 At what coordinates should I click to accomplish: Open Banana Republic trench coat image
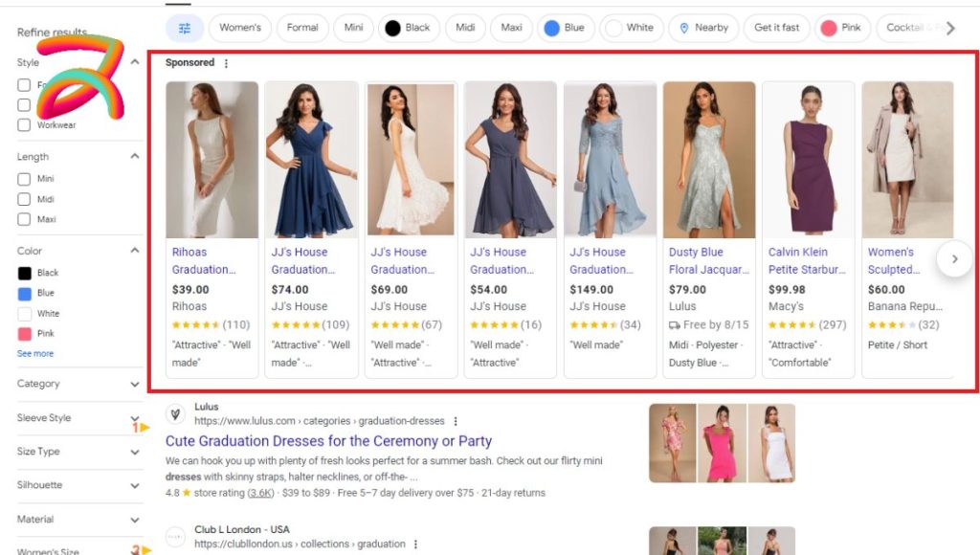tap(907, 160)
